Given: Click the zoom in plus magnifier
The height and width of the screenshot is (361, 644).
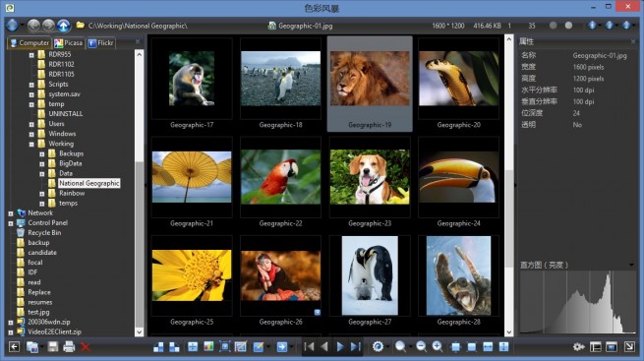Looking at the screenshot, I should pyautogui.click(x=438, y=346).
